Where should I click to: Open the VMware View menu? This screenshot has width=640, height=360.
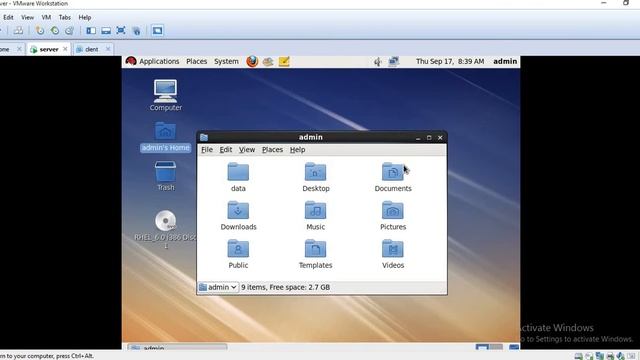[x=27, y=18]
